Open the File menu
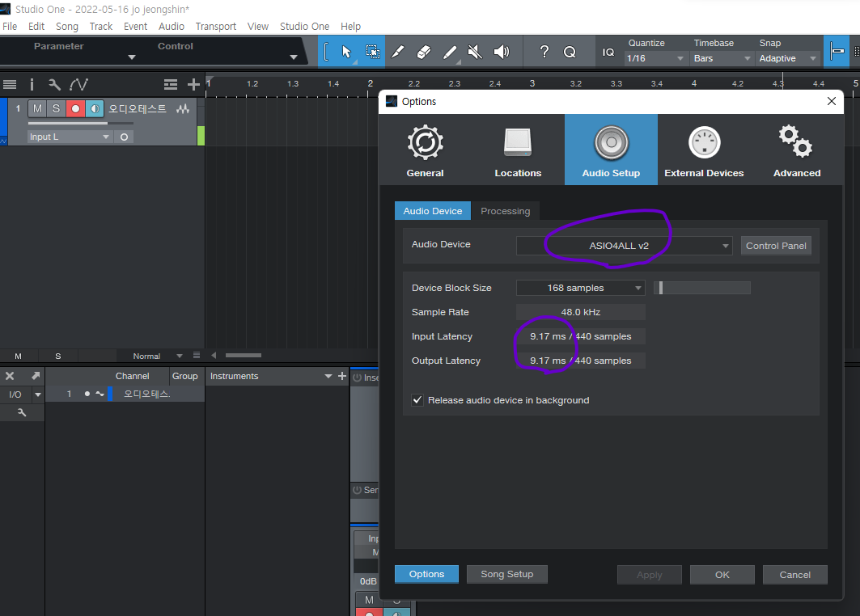Image resolution: width=860 pixels, height=616 pixels. point(10,27)
